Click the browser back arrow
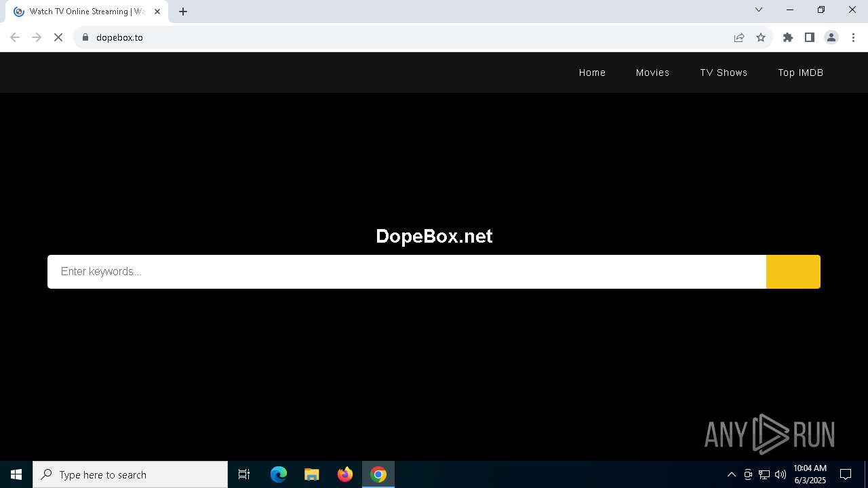This screenshot has width=868, height=488. pos(15,37)
